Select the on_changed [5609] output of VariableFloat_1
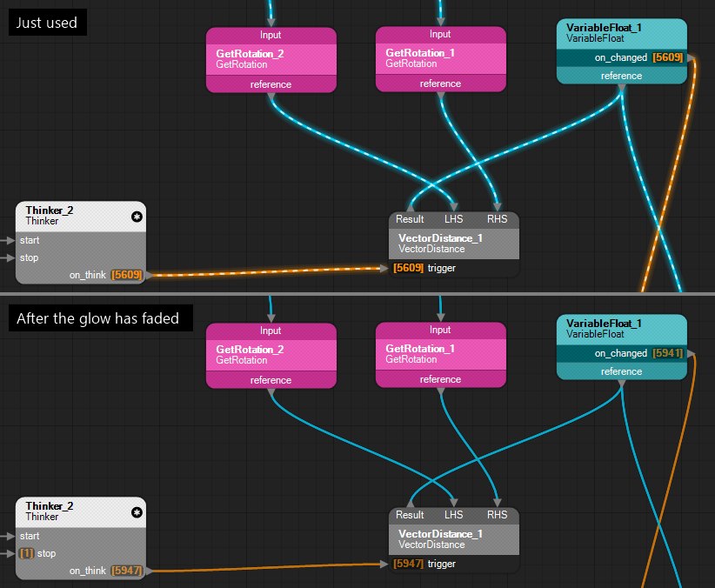This screenshot has width=715, height=588. (x=638, y=57)
